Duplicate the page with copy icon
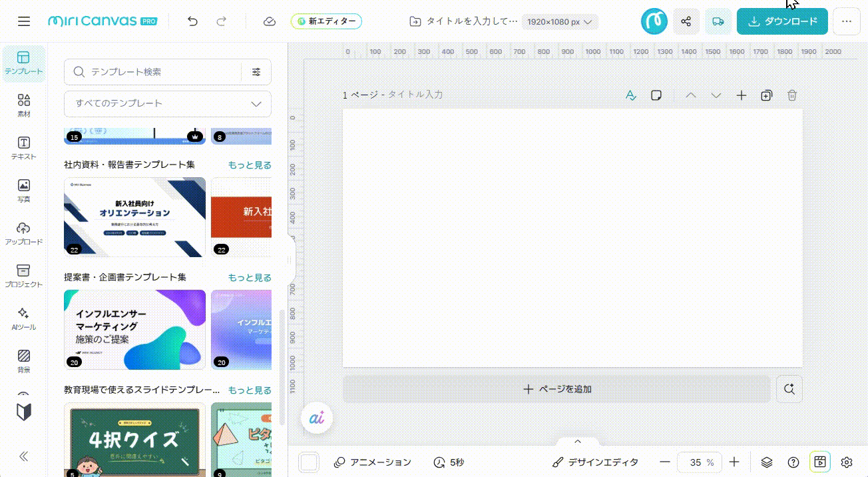868x477 pixels. tap(766, 95)
